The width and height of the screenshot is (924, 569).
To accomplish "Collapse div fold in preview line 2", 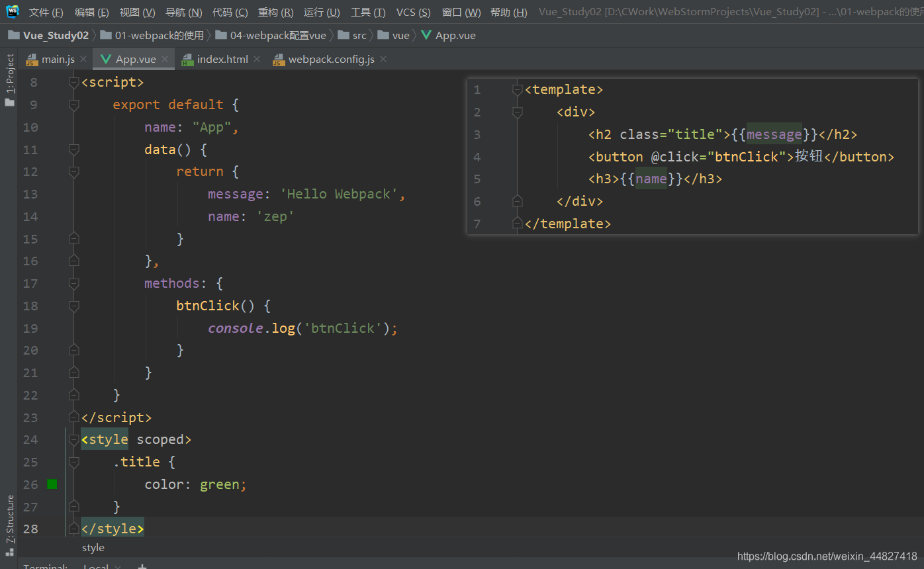I will 518,112.
